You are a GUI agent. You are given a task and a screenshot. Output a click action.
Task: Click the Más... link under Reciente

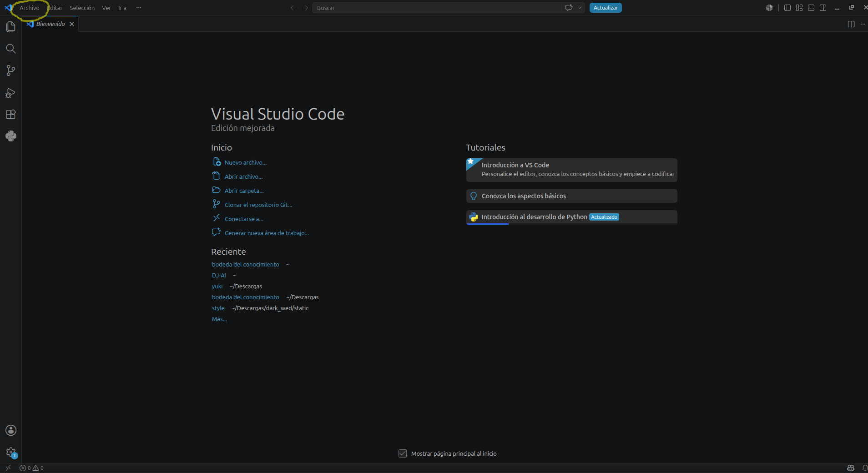(x=219, y=319)
